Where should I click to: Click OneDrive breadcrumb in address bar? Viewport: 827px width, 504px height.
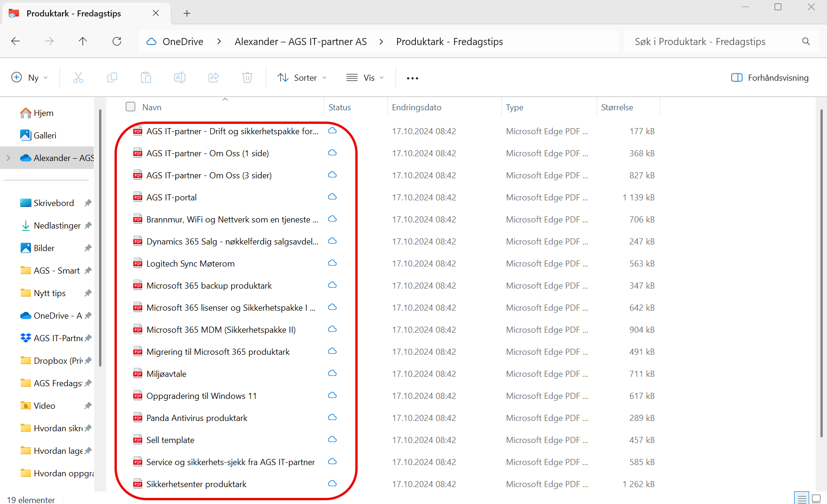pyautogui.click(x=183, y=41)
